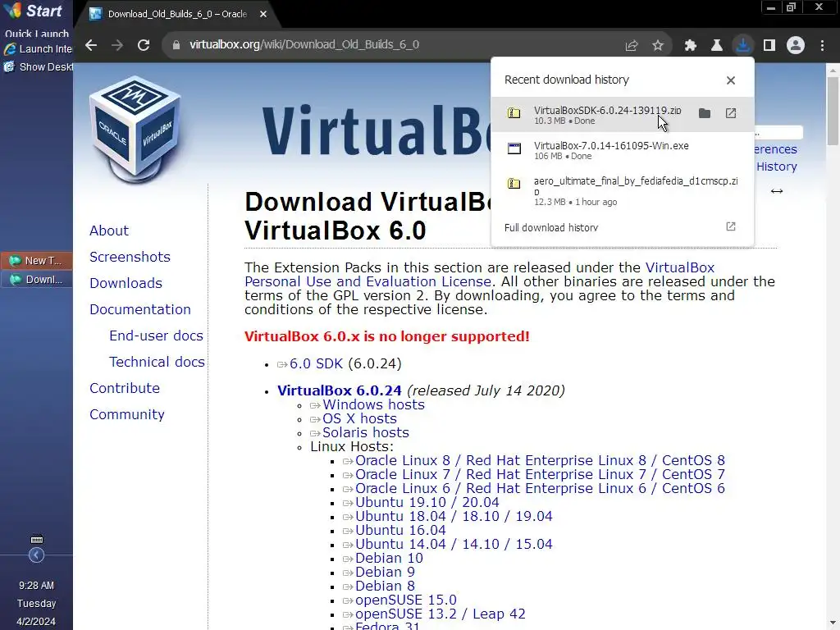Click zip icon next to aero_ultimate_final
The width and height of the screenshot is (840, 630).
point(514,184)
